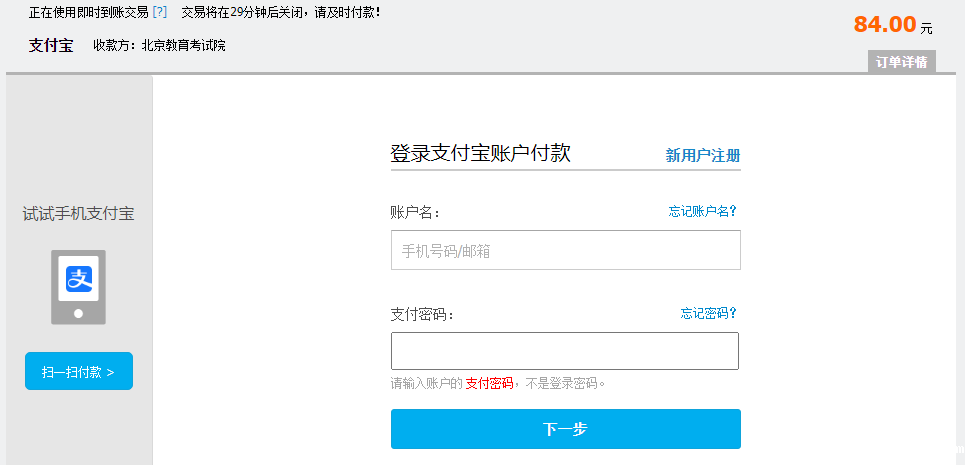
Task: Focus the 支付密码 payment password field
Action: [x=565, y=351]
